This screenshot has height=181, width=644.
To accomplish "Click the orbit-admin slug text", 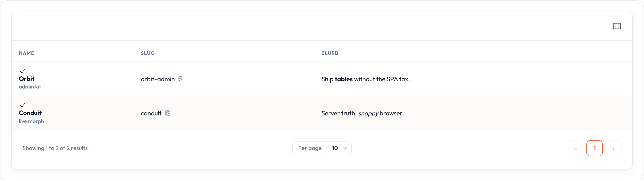I will coord(158,79).
